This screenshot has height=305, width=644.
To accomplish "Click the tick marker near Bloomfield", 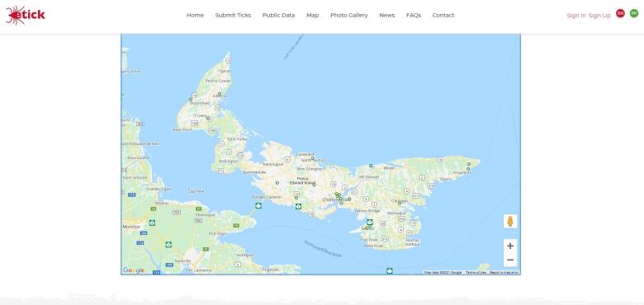I will click(x=191, y=100).
